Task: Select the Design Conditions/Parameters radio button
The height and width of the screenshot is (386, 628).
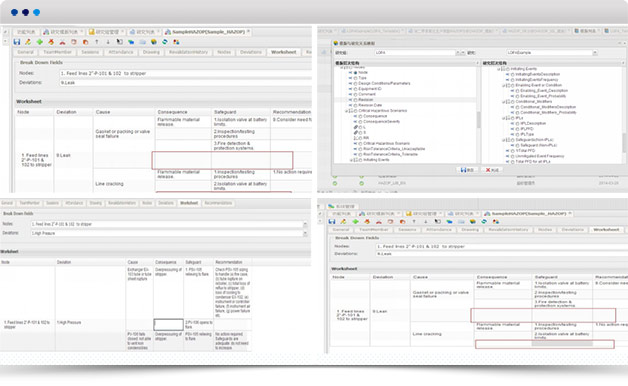Action: [355, 83]
